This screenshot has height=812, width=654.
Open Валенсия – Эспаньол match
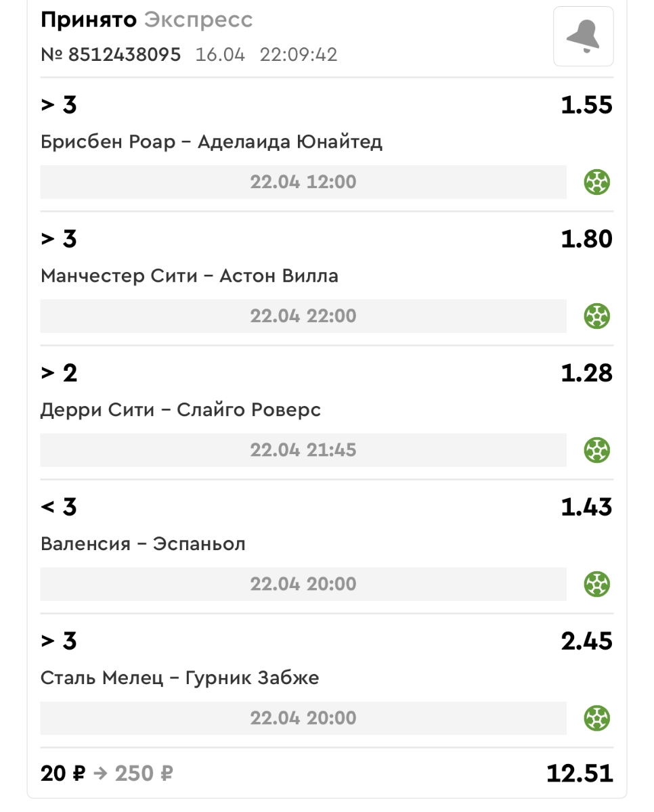click(143, 544)
